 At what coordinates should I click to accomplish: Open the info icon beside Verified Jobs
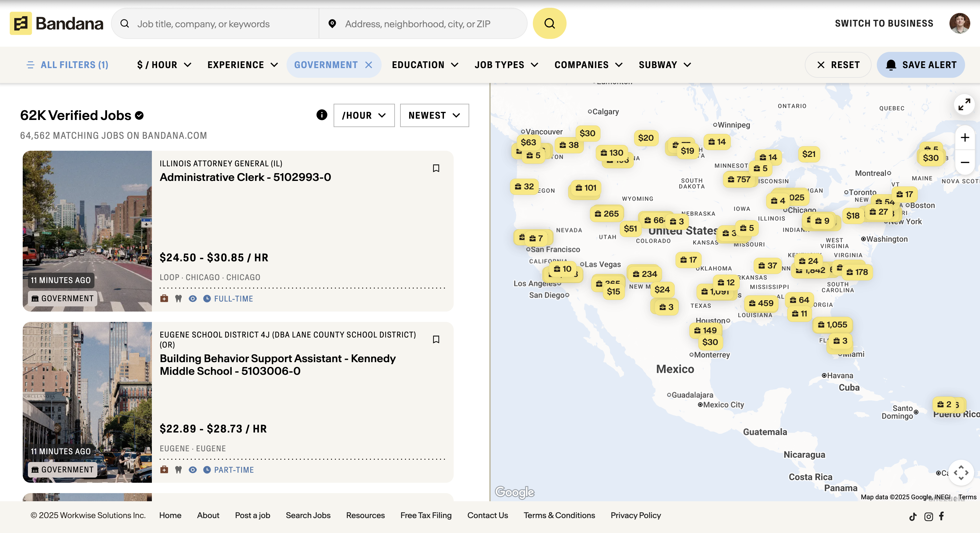point(322,115)
